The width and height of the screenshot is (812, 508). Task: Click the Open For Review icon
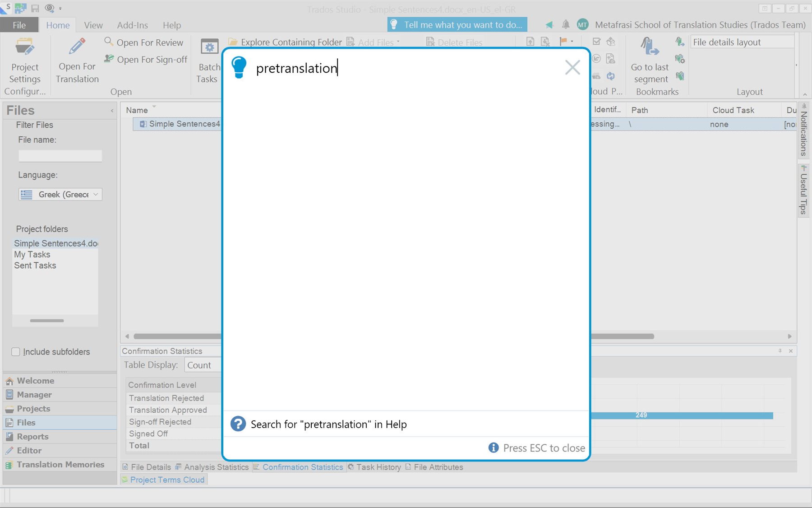108,42
